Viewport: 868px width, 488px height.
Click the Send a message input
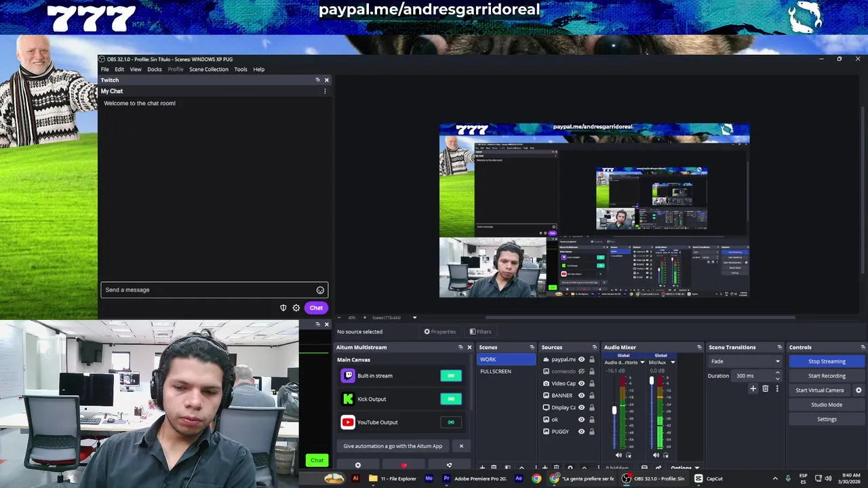pyautogui.click(x=214, y=290)
